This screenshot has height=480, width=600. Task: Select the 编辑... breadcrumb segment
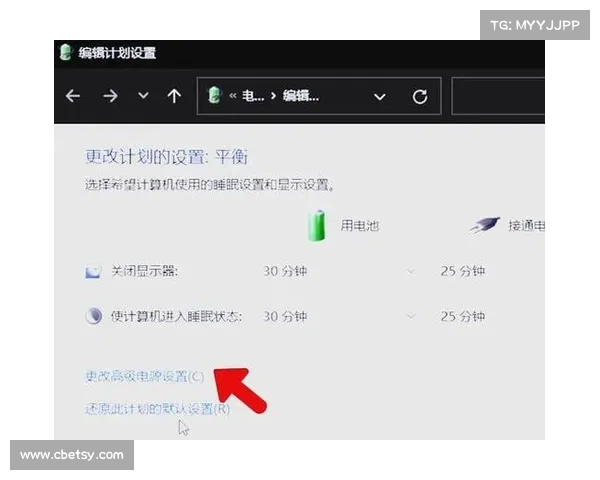301,96
